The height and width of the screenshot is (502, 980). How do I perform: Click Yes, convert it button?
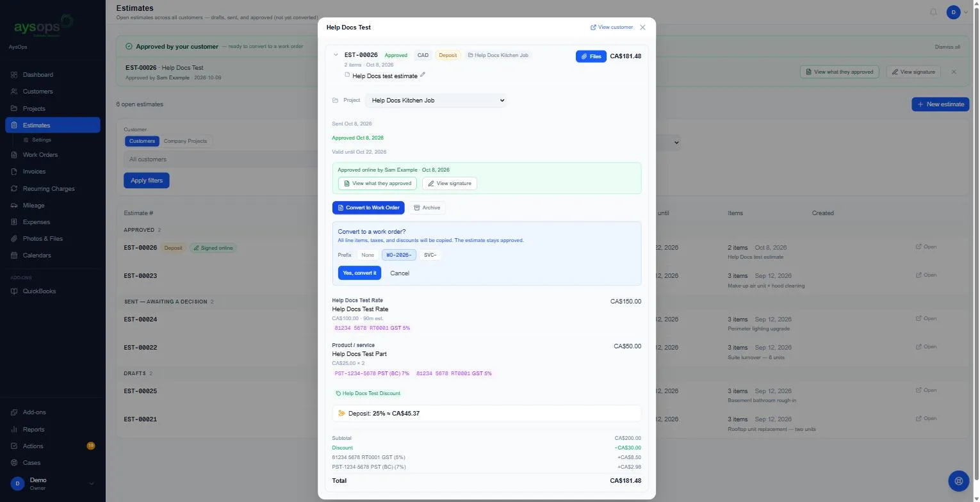click(359, 273)
